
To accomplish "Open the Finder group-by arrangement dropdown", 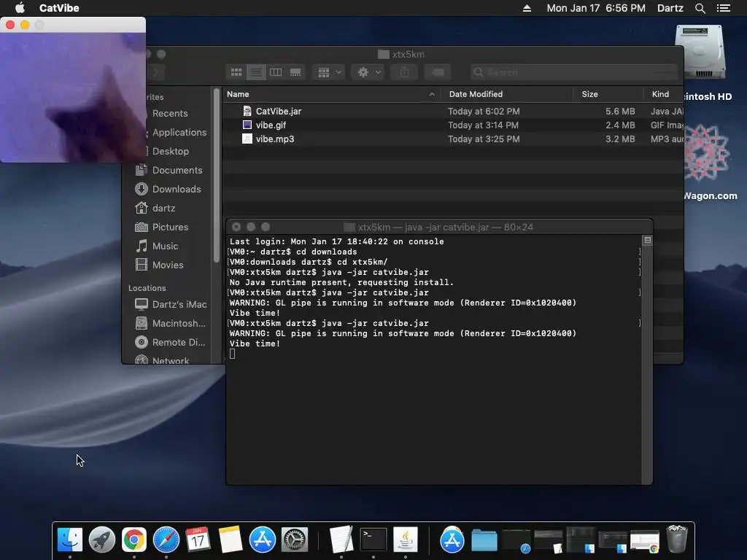I will coord(329,72).
